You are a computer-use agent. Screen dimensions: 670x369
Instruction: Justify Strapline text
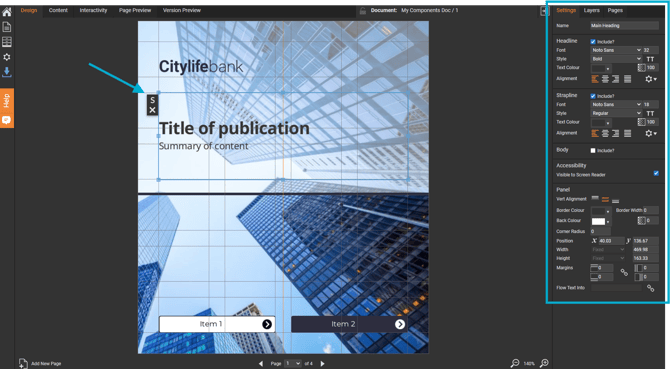tap(627, 133)
